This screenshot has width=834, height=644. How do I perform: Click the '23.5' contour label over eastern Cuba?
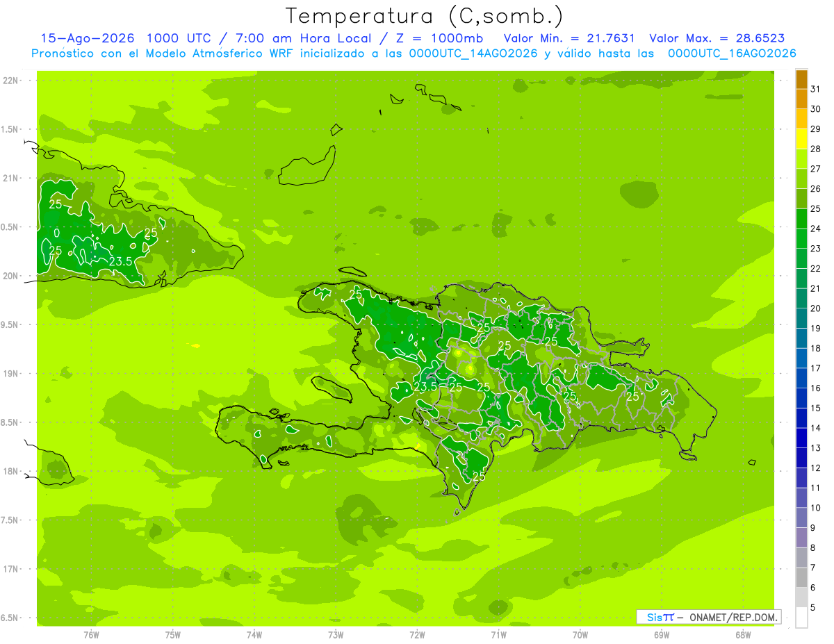pyautogui.click(x=120, y=261)
